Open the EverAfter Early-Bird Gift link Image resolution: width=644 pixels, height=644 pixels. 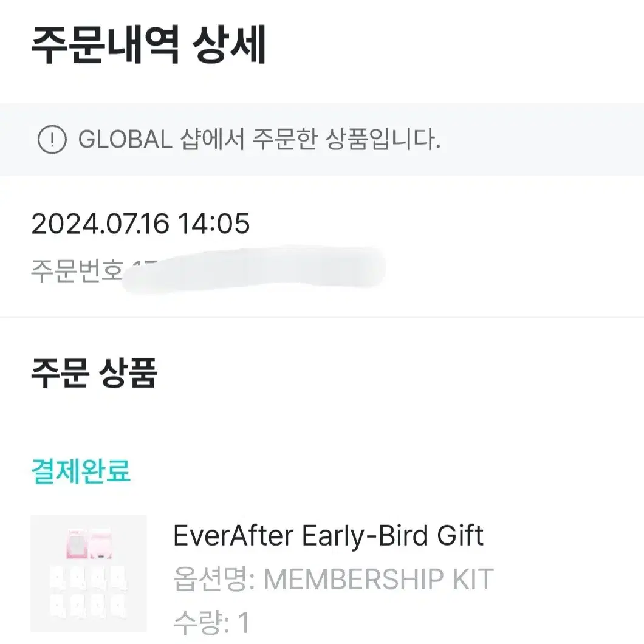(x=328, y=536)
